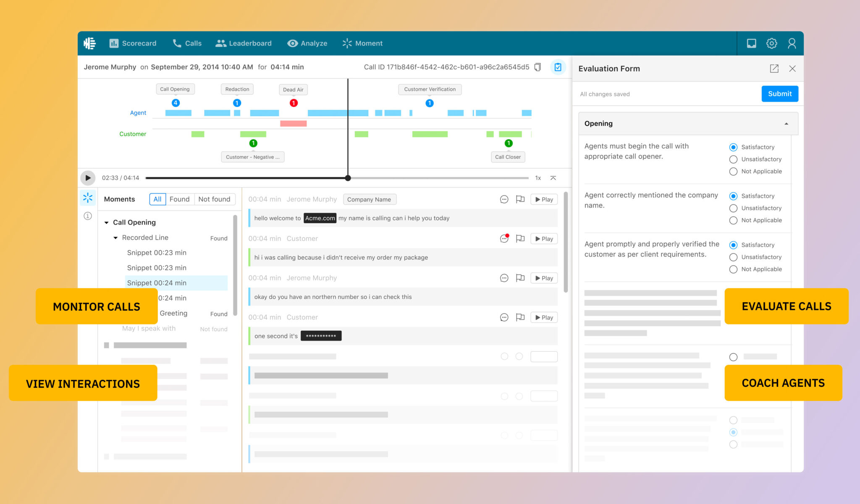The height and width of the screenshot is (504, 860).
Task: Open the comment icon on Jerome Murphy's first message
Action: click(504, 199)
